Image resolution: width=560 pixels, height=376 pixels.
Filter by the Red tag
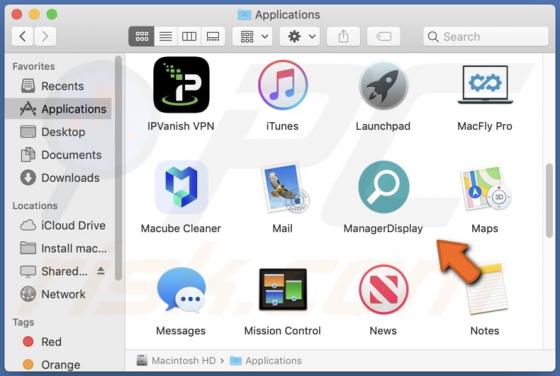pyautogui.click(x=59, y=342)
